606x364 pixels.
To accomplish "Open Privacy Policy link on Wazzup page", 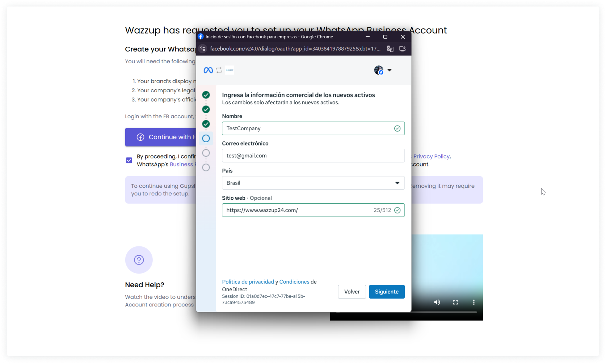I will coord(431,156).
